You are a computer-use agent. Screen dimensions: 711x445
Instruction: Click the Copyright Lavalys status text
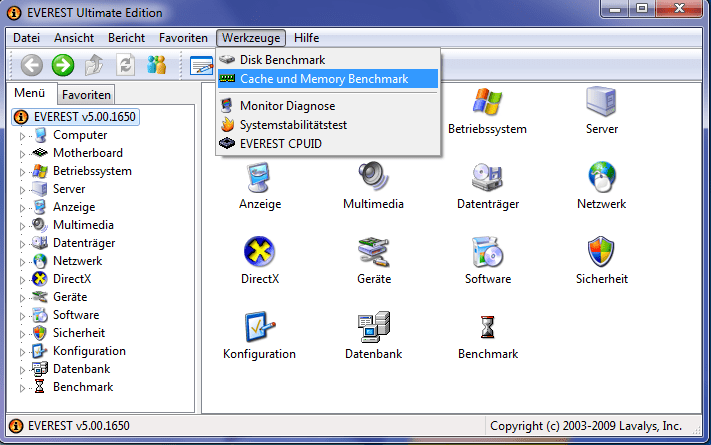(586, 426)
